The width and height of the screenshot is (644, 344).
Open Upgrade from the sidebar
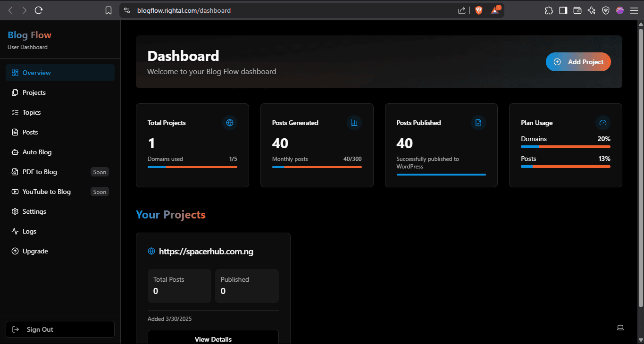coord(60,251)
